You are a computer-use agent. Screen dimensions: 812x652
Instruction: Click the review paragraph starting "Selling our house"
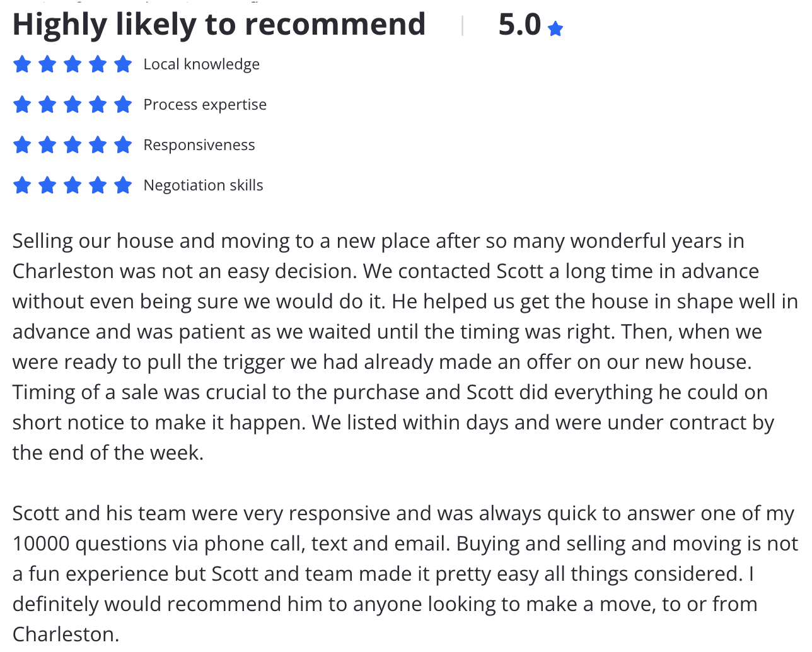point(405,346)
